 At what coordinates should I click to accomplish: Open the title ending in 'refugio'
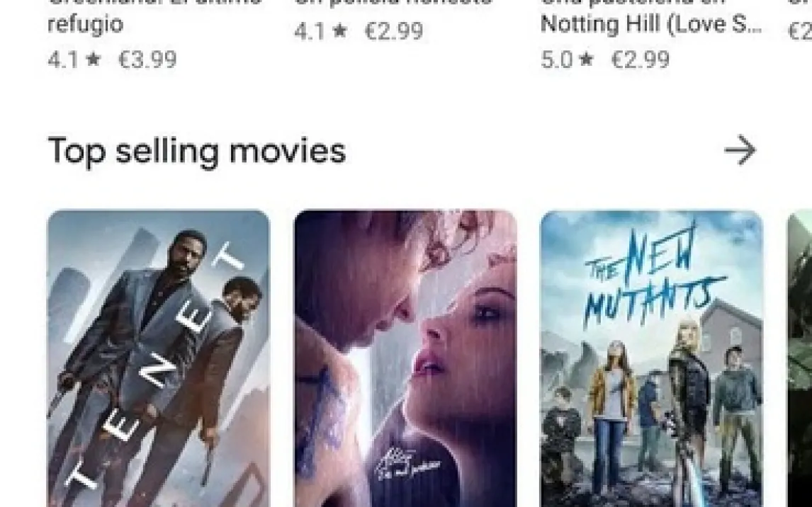tap(86, 24)
